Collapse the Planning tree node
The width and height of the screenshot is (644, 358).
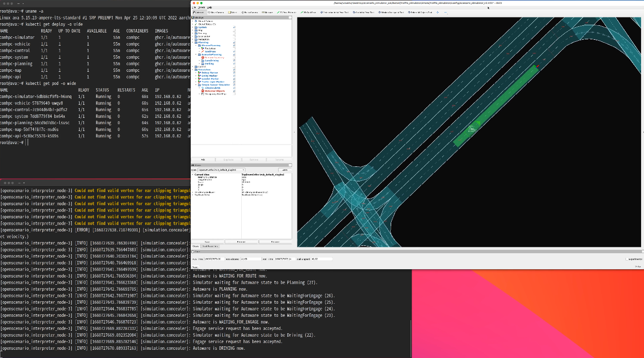click(193, 42)
